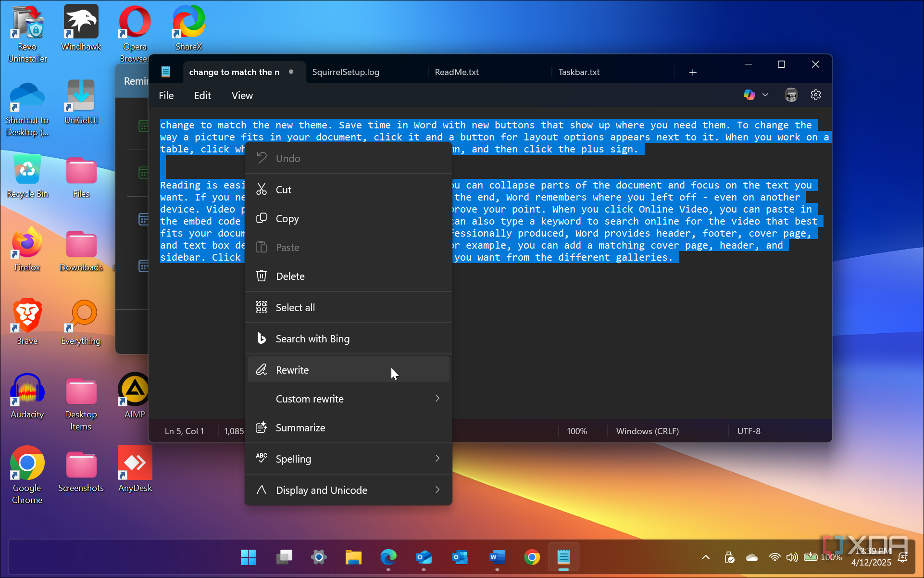Open the File menu

tap(166, 95)
